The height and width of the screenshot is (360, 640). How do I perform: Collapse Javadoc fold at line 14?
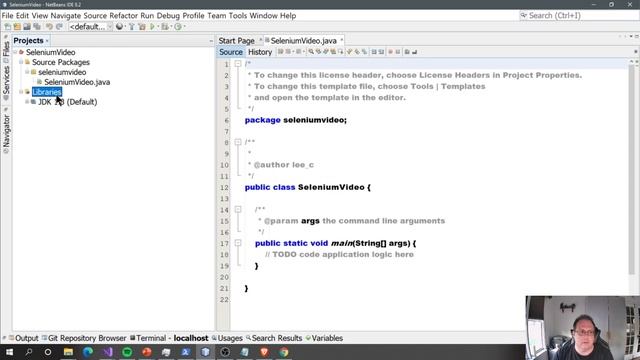tap(238, 209)
